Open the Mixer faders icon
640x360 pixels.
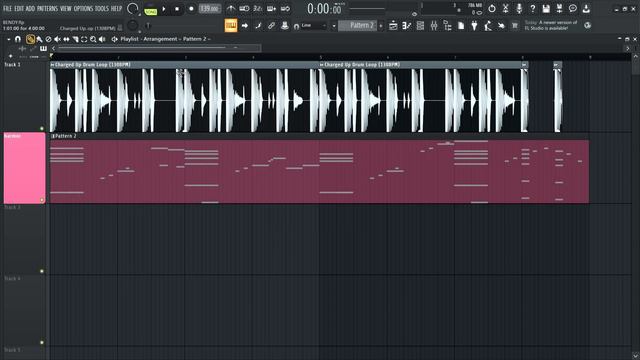click(433, 25)
